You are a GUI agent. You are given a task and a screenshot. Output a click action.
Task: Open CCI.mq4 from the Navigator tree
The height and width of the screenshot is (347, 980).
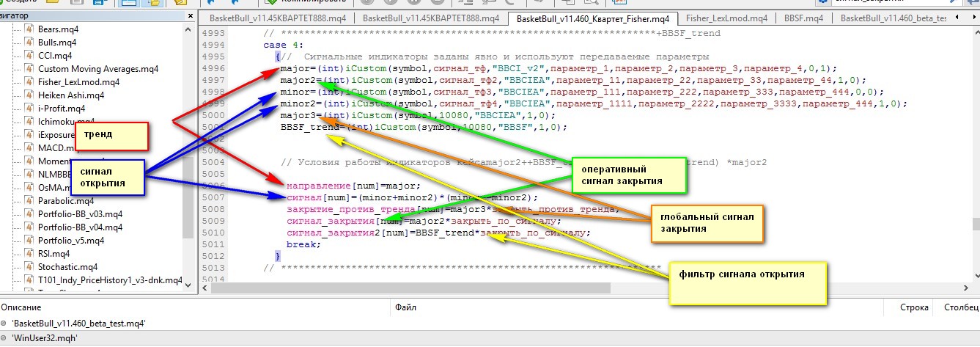point(55,55)
